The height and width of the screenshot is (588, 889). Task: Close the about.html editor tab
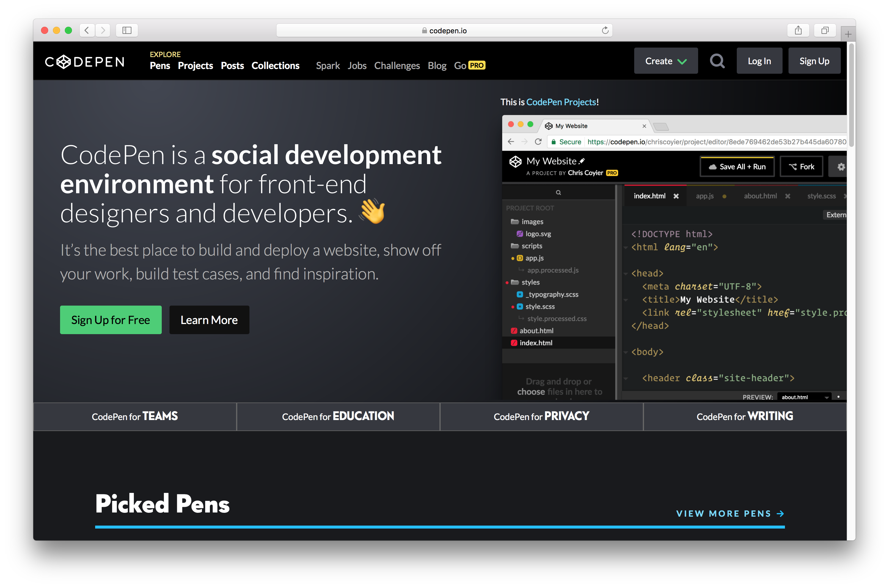pos(787,196)
